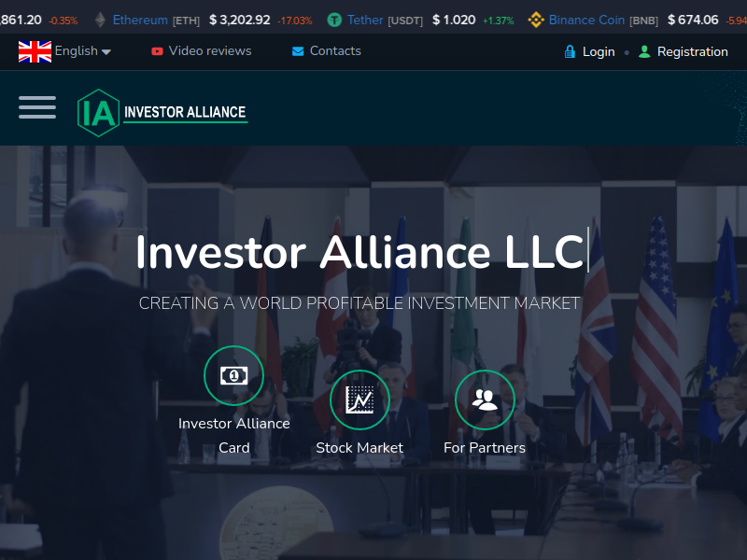Click the YouTube video reviews icon
747x560 pixels.
click(157, 51)
